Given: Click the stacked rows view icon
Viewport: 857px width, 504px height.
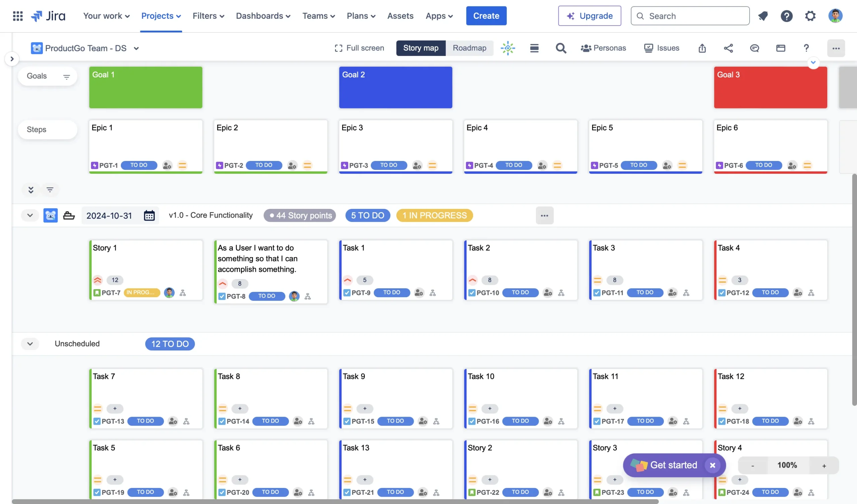Looking at the screenshot, I should pos(534,48).
